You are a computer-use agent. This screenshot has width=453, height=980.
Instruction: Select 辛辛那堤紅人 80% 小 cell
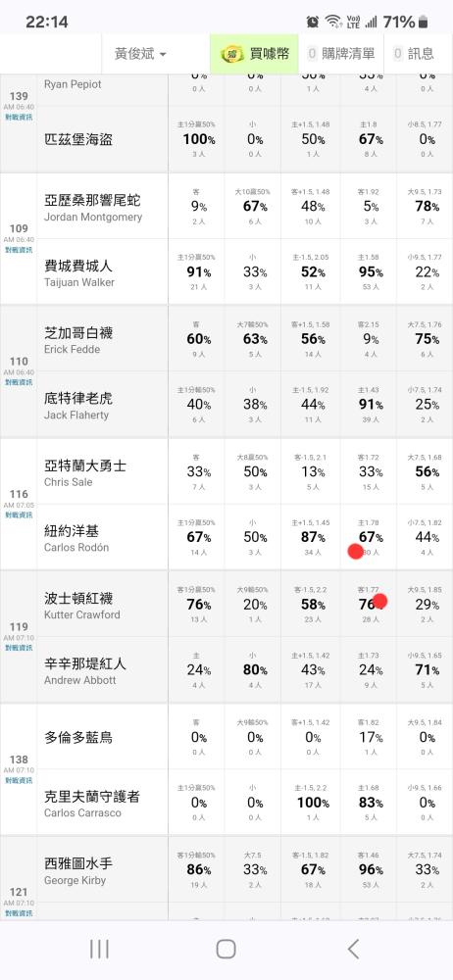pos(255,670)
